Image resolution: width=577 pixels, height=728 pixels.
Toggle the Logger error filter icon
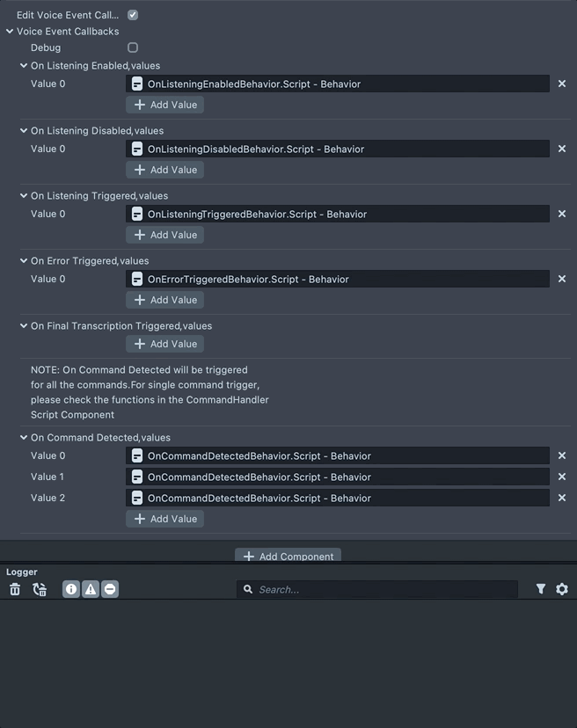tap(110, 589)
